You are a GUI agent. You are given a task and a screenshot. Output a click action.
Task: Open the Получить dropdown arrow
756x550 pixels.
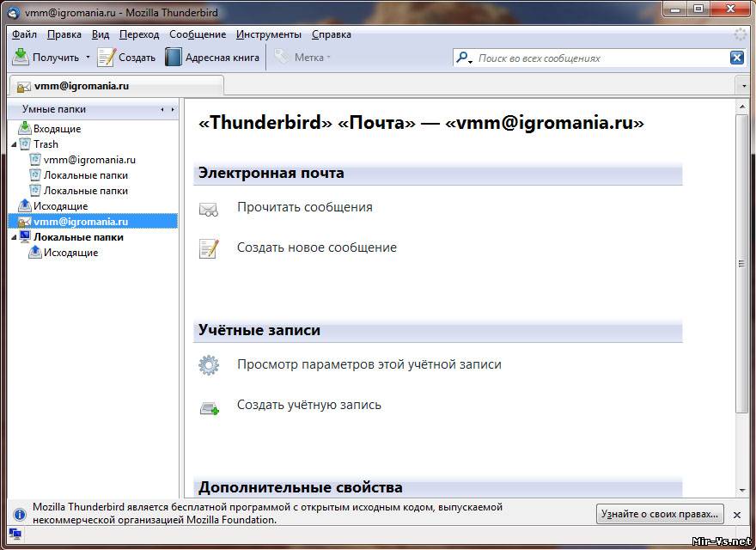(88, 57)
